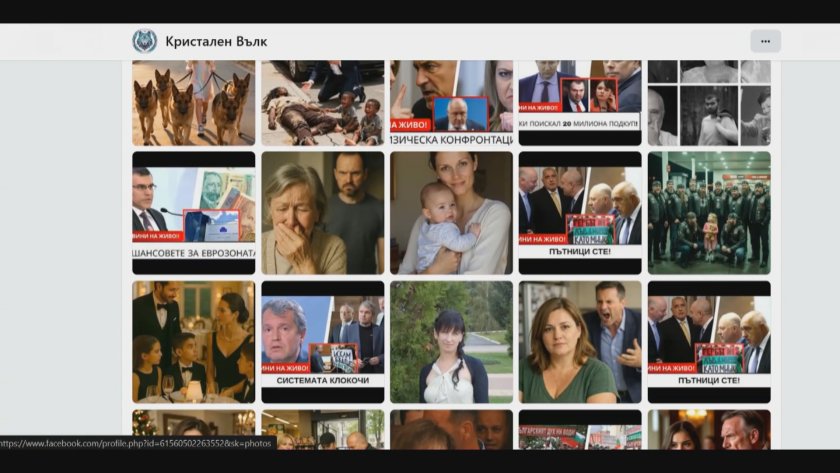Open the 20 МИЛИОНА ПОДКУП photo
Screen dimensions: 840x473
[x=580, y=102]
